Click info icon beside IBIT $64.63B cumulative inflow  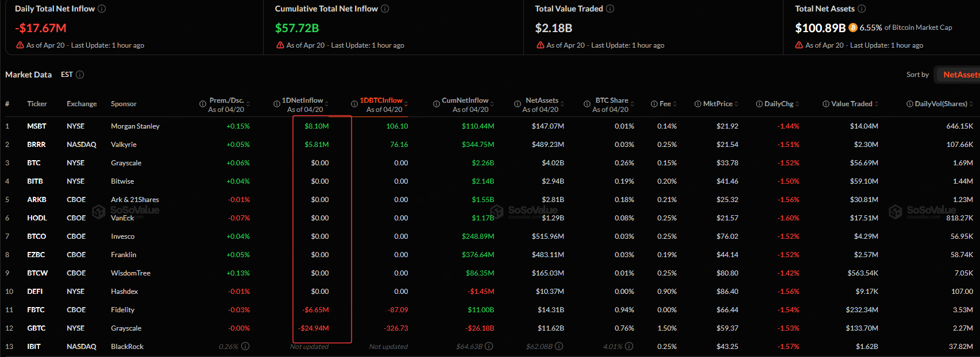pyautogui.click(x=489, y=346)
